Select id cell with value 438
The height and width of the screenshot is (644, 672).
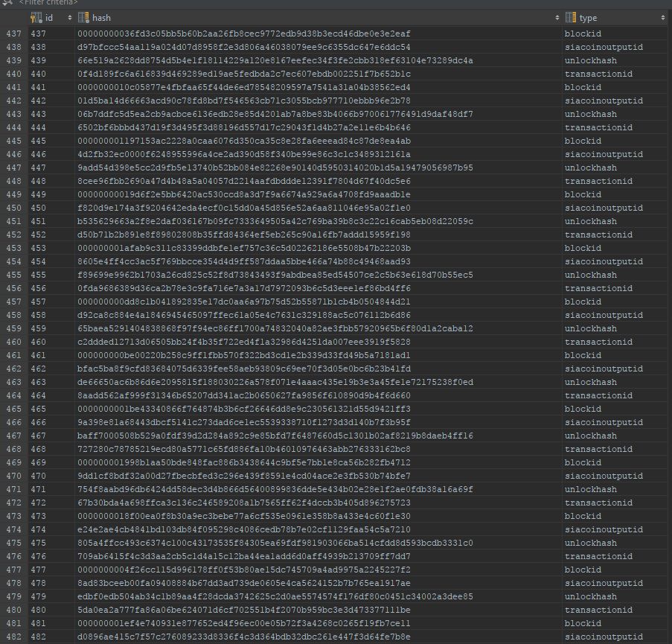pyautogui.click(x=51, y=47)
